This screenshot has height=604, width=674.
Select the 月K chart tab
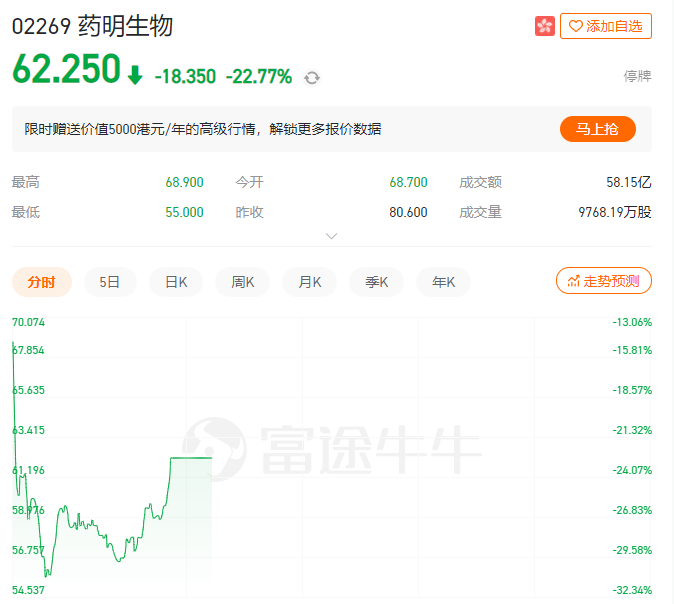click(x=309, y=282)
